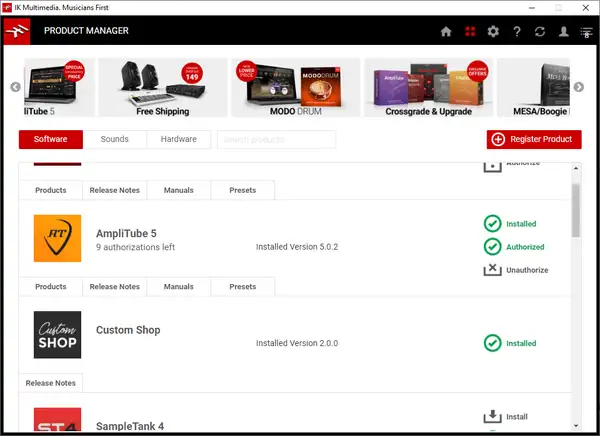The height and width of the screenshot is (436, 600).
Task: Switch to the Sounds tab
Action: tap(114, 139)
